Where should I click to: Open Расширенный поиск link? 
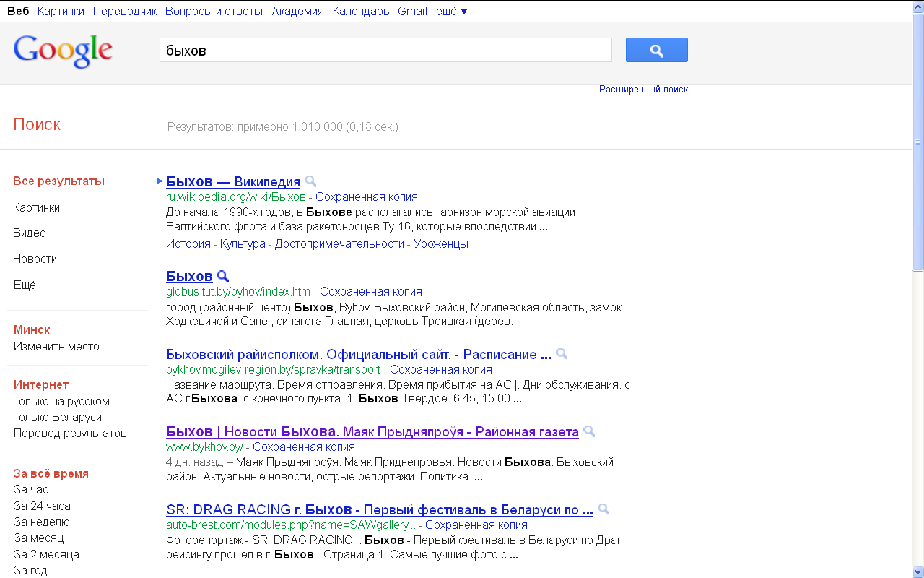643,89
